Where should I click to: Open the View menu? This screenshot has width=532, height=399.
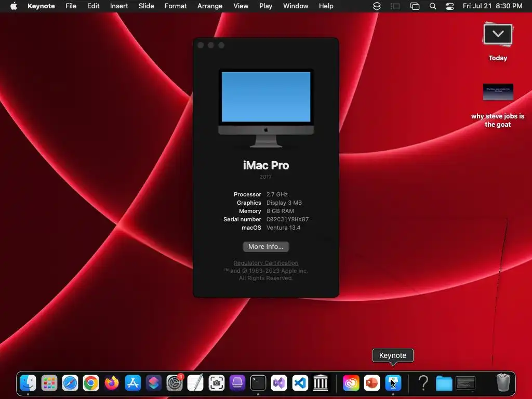click(x=241, y=6)
